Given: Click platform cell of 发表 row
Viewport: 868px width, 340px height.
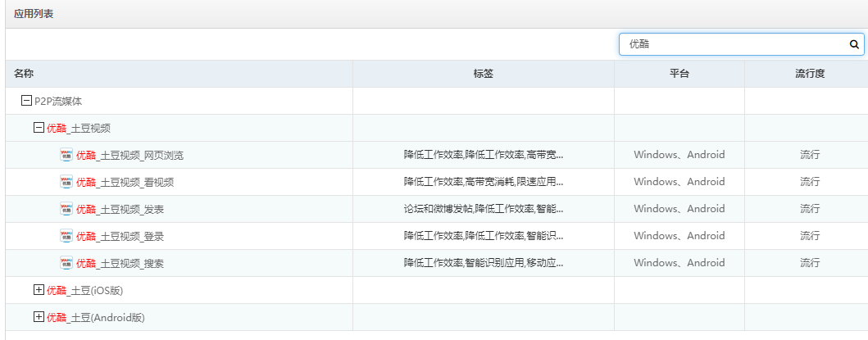Looking at the screenshot, I should click(679, 209).
